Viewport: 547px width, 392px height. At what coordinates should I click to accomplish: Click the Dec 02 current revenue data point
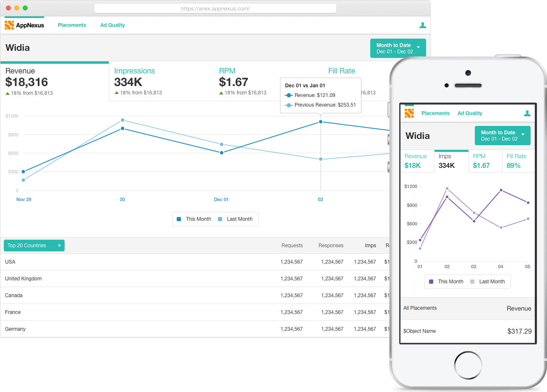(x=321, y=122)
